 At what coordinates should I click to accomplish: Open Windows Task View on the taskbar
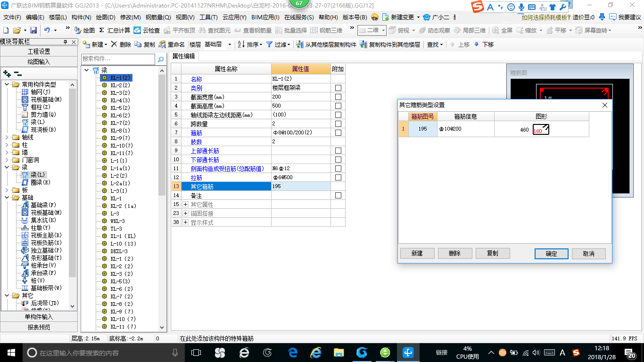[196, 352]
